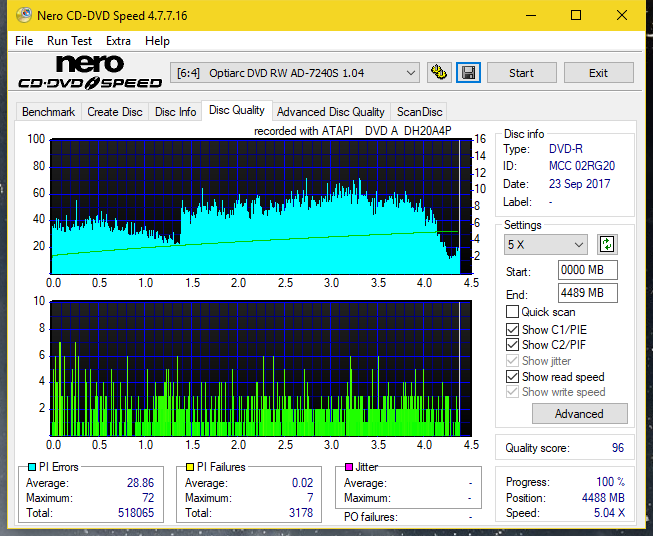Click the save floppy disk icon

point(469,73)
